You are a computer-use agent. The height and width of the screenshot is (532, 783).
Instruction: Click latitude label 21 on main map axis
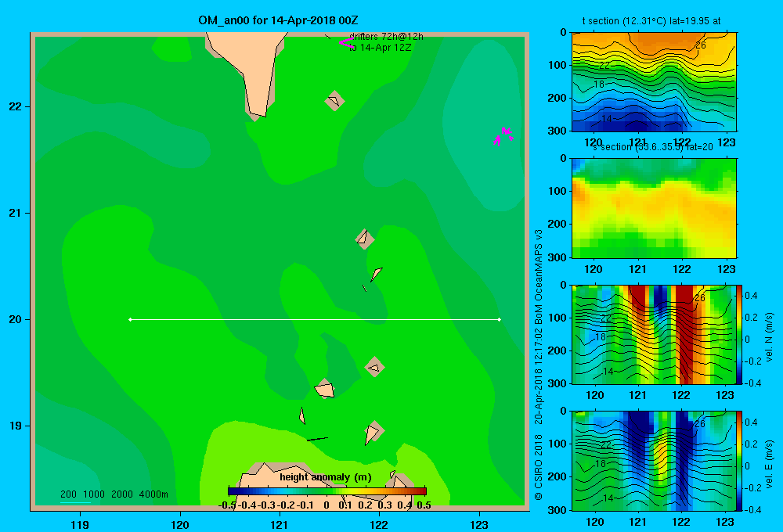coord(16,213)
